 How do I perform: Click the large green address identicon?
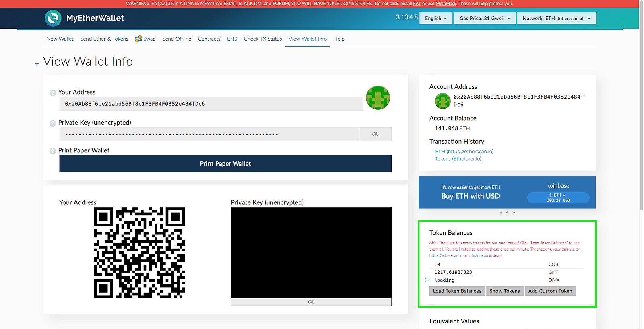pos(378,98)
